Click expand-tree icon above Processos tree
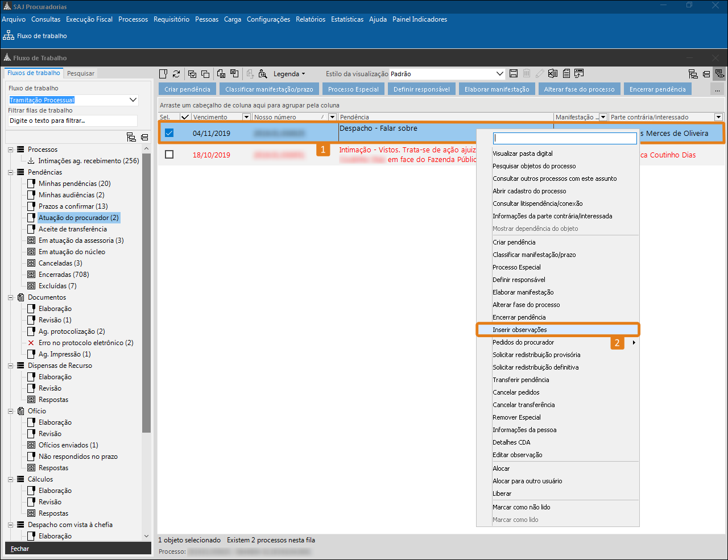The image size is (728, 560). [131, 137]
